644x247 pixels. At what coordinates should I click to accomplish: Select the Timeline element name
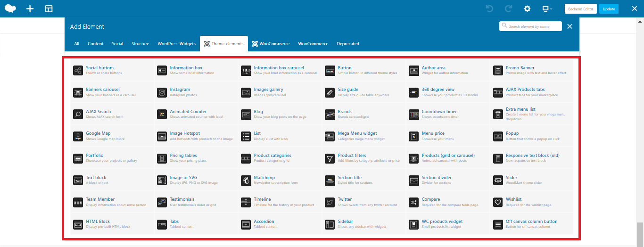(x=263, y=199)
